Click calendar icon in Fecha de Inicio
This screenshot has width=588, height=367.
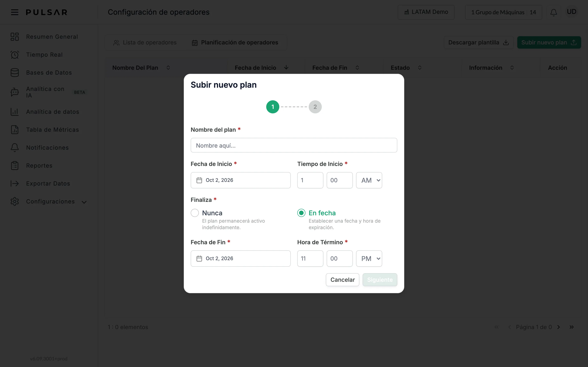pos(199,180)
